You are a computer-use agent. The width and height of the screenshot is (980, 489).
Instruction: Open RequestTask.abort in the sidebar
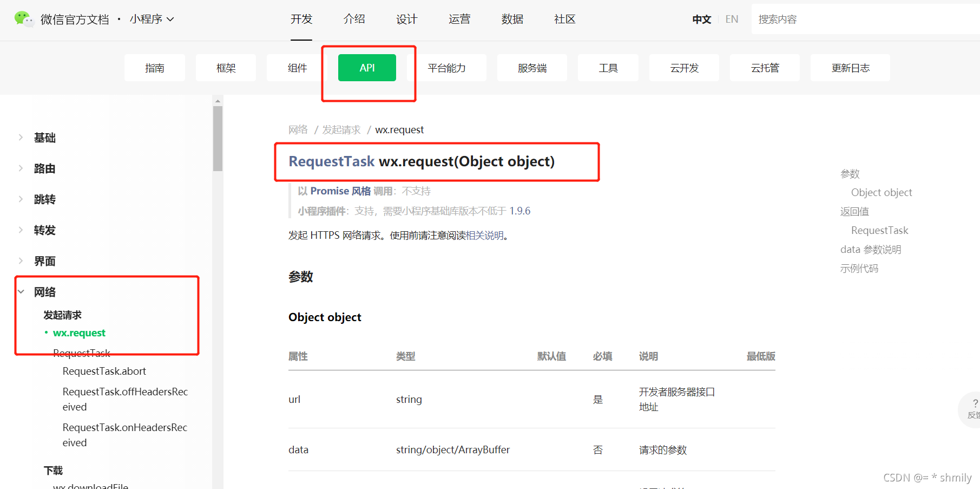pos(104,371)
